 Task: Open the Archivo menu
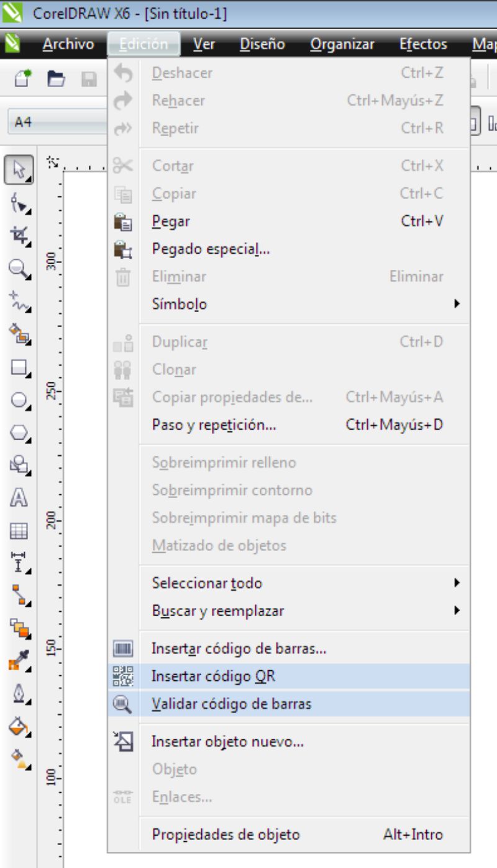coord(68,44)
